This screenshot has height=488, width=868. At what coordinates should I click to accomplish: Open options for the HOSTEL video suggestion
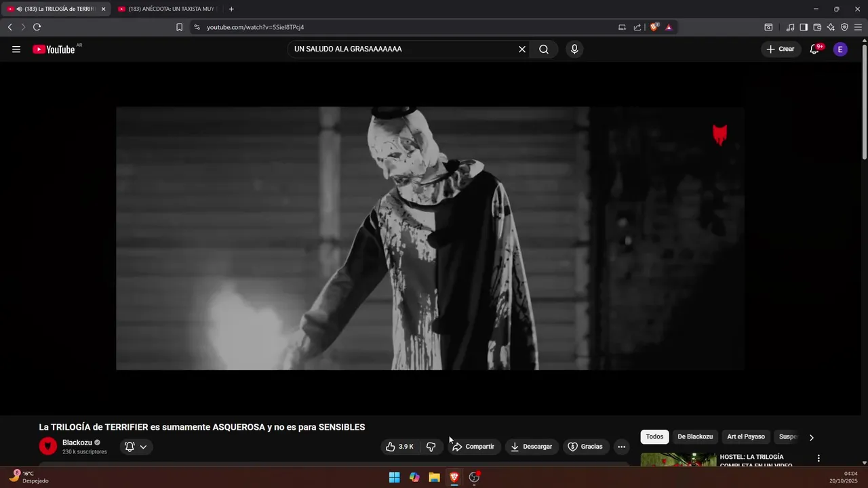point(818,458)
